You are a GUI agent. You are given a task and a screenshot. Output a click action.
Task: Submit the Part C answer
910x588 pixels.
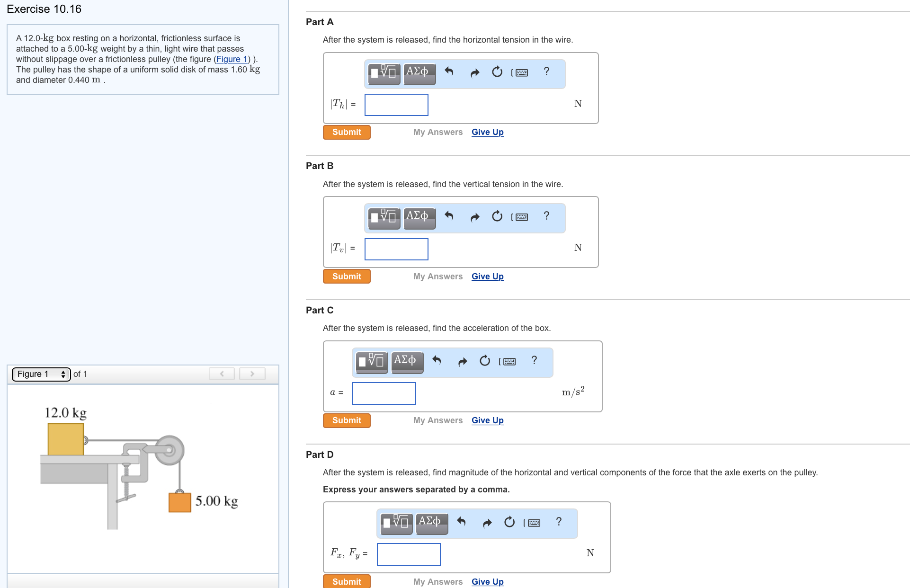[347, 420]
